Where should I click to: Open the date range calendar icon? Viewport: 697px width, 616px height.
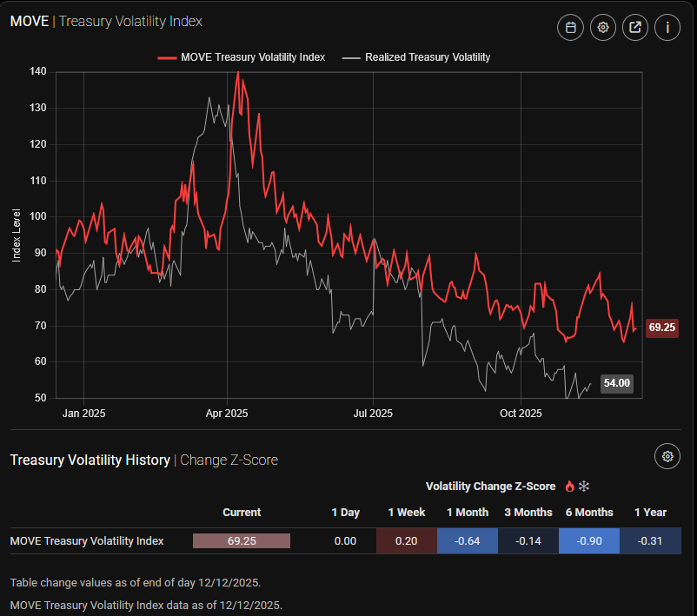pyautogui.click(x=569, y=27)
